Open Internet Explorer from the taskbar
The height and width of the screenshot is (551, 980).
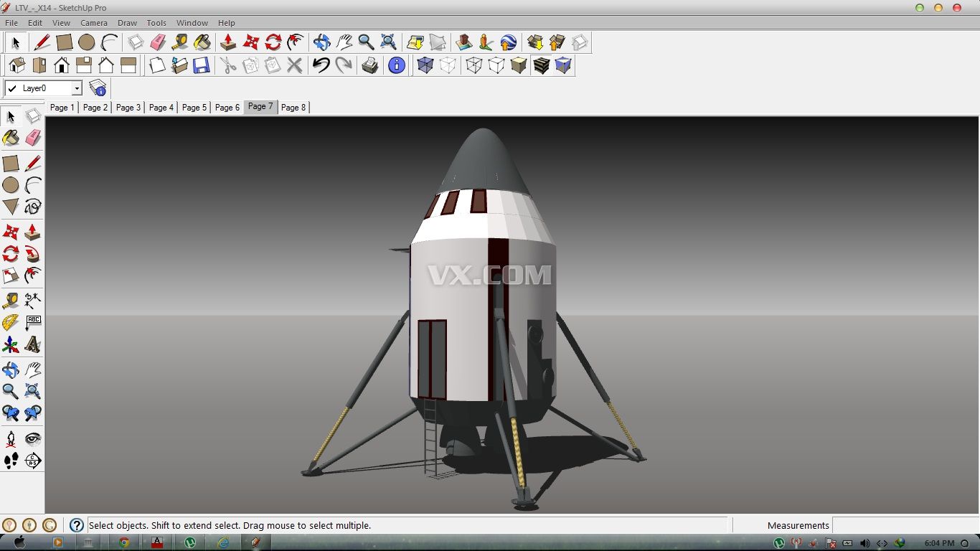point(223,542)
